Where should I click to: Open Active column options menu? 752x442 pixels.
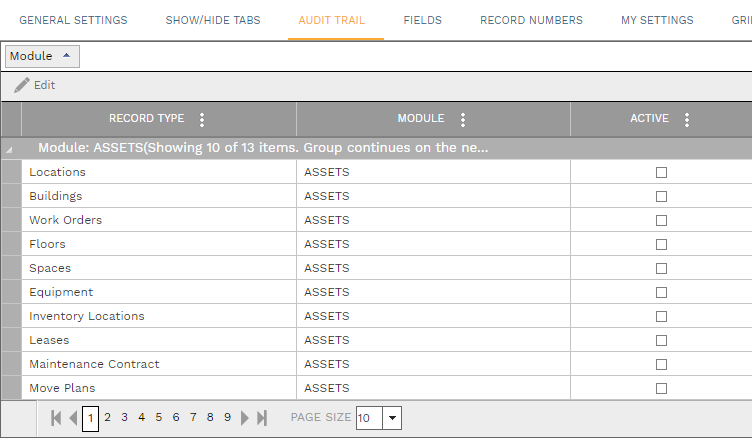[x=686, y=120]
